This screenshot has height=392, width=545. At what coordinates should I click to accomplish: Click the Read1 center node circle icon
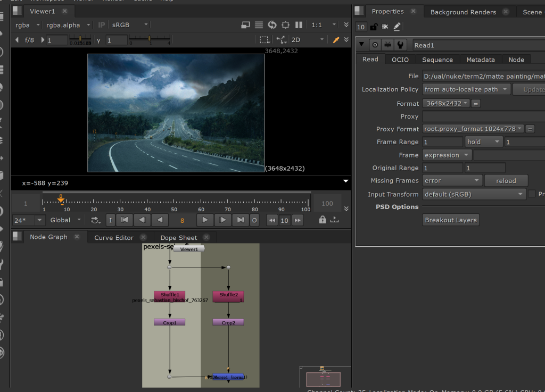click(x=375, y=45)
